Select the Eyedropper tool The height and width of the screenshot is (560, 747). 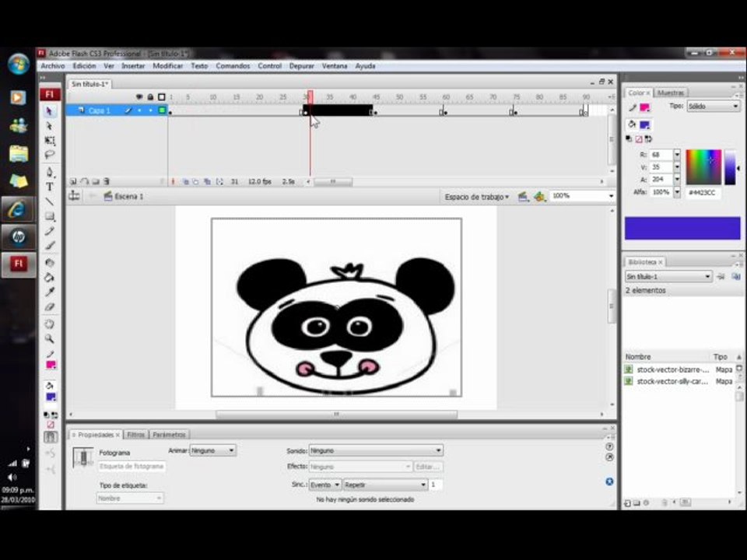tap(49, 292)
